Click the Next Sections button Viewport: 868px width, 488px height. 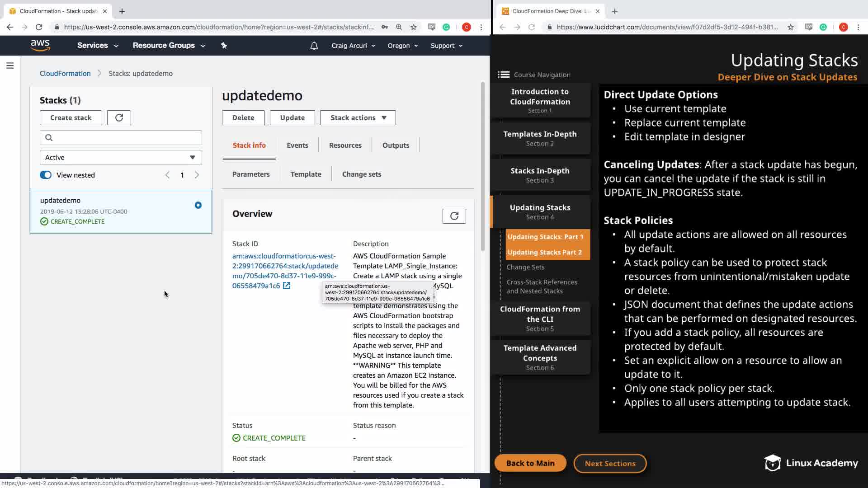pyautogui.click(x=609, y=463)
